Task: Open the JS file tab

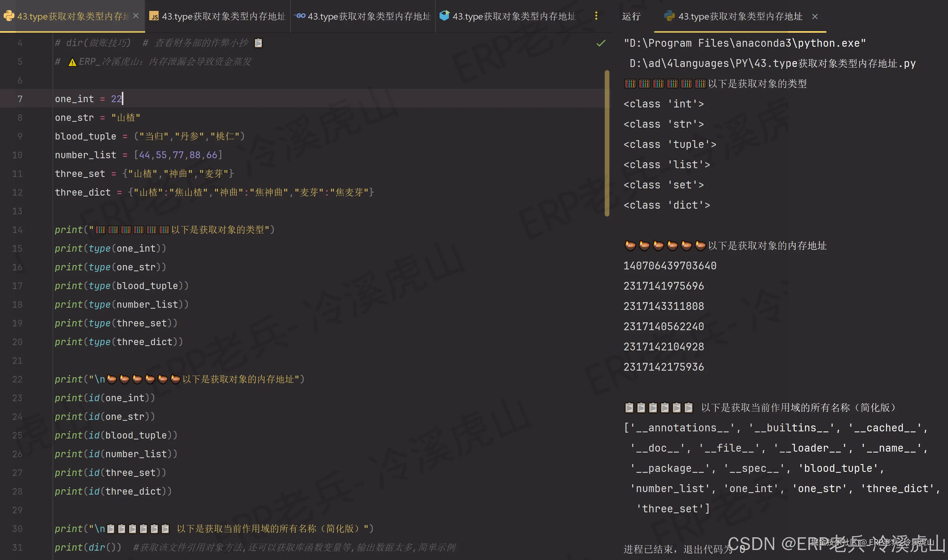Action: tap(218, 16)
